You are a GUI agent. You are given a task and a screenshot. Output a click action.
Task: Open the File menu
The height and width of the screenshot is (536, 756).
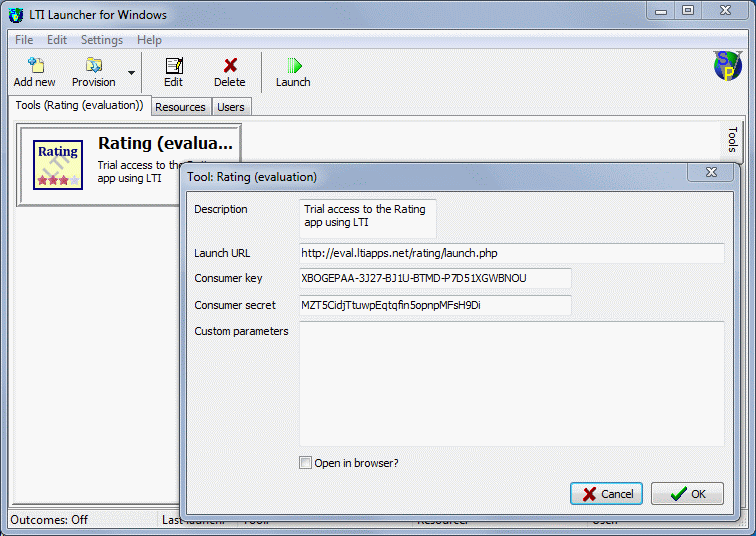[24, 40]
